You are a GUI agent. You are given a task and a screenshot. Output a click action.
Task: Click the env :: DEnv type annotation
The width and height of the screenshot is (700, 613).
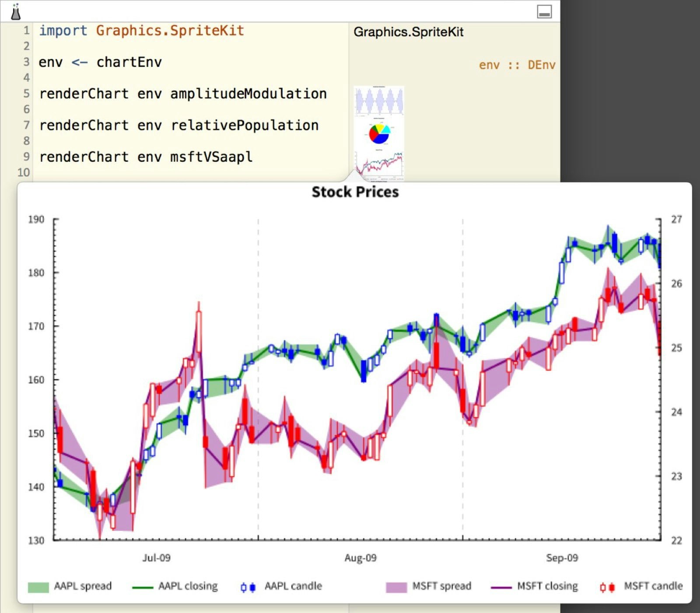pos(517,64)
